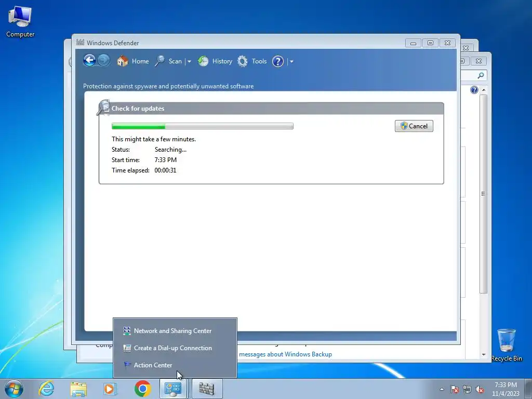Click the network tray icon
The image size is (532, 399).
point(467,390)
